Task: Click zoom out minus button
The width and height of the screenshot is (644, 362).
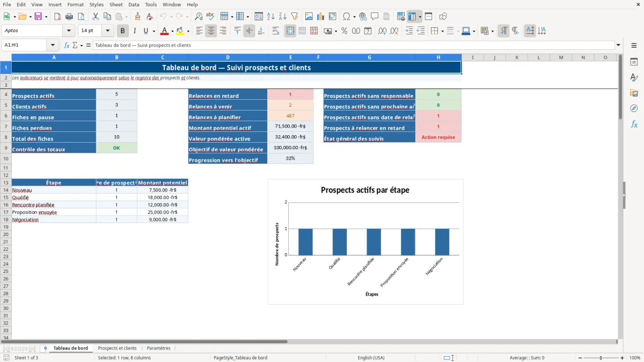Action: click(x=580, y=358)
